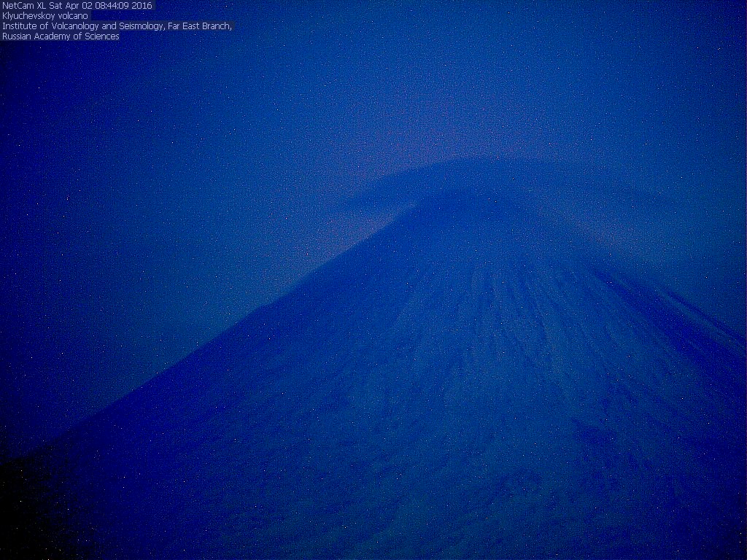The width and height of the screenshot is (747, 560).
Task: Click the 'Russian Academy of Sciences' text
Action: pos(61,36)
